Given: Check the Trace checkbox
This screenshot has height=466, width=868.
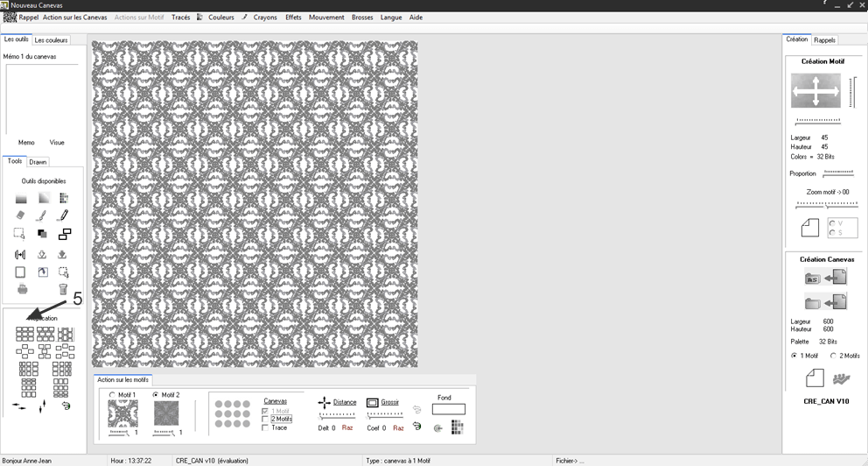Looking at the screenshot, I should [266, 428].
